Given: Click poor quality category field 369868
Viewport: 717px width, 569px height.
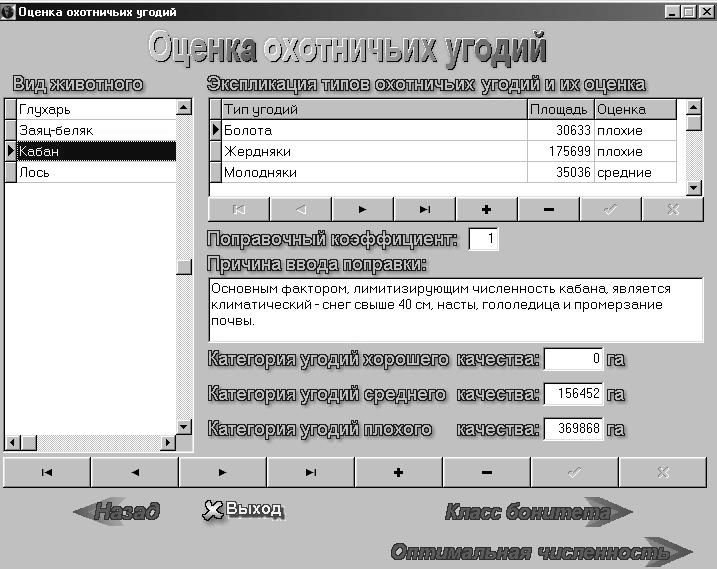Looking at the screenshot, I should point(573,429).
